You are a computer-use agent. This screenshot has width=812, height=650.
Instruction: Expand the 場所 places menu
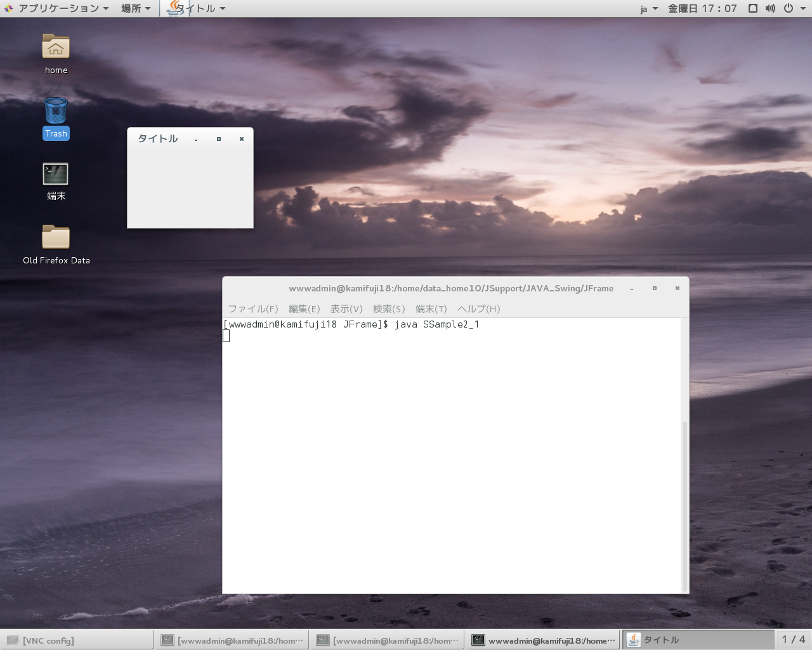point(136,8)
